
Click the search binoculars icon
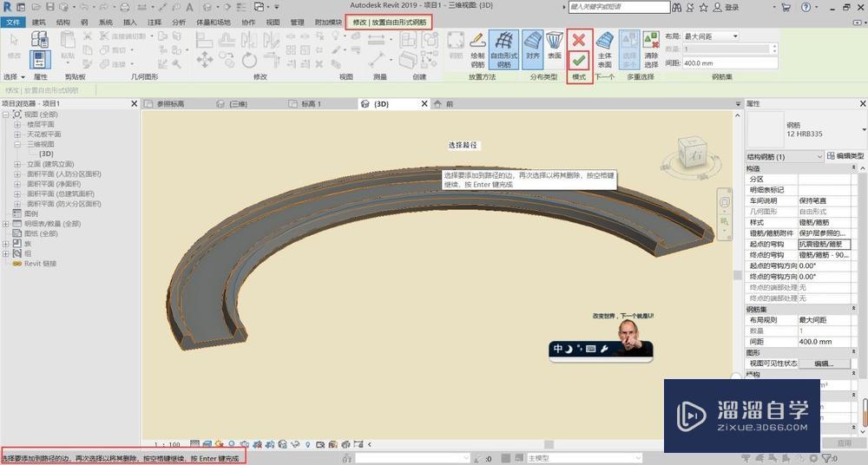point(676,7)
